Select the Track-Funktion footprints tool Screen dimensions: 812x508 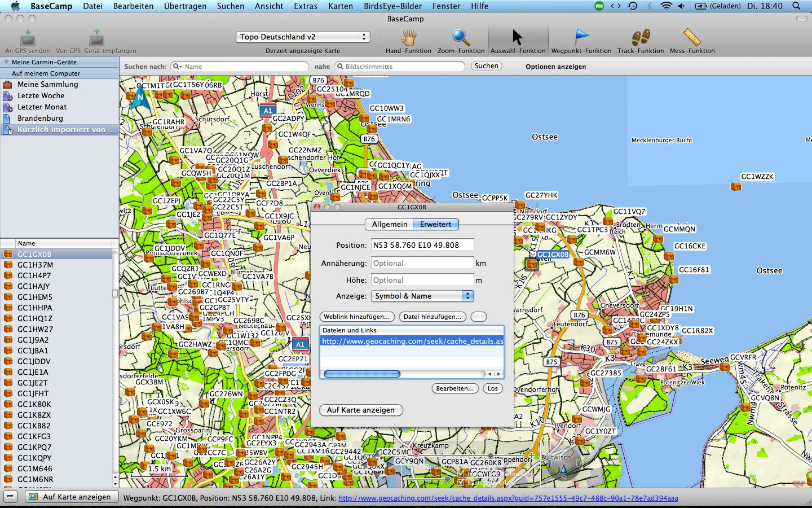[x=641, y=37]
